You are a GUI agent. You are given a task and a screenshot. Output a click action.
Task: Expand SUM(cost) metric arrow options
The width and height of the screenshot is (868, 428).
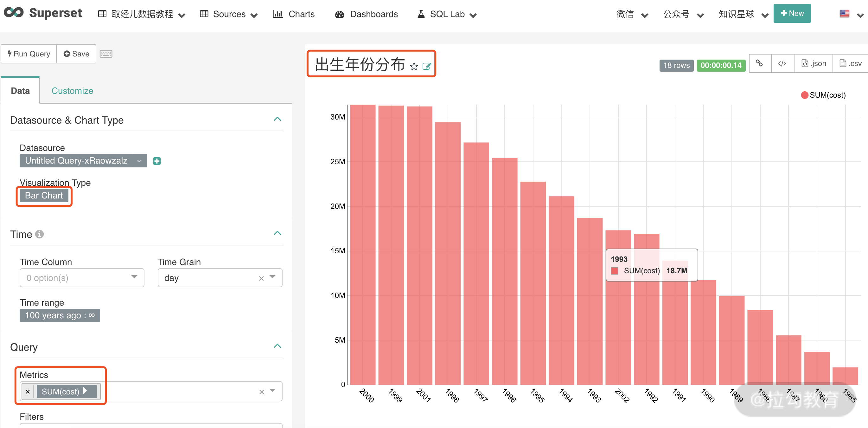click(85, 391)
